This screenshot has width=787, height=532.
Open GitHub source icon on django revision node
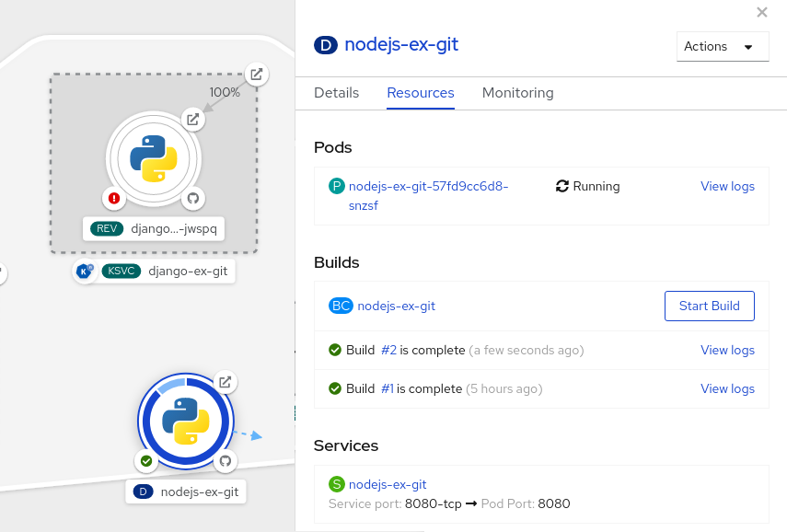pyautogui.click(x=193, y=198)
